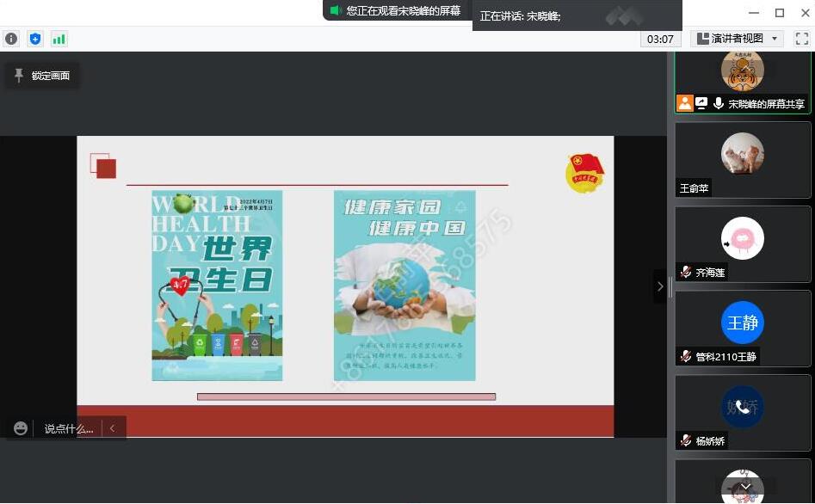The image size is (815, 504).
Task: Check the green network signal icon
Action: (59, 39)
